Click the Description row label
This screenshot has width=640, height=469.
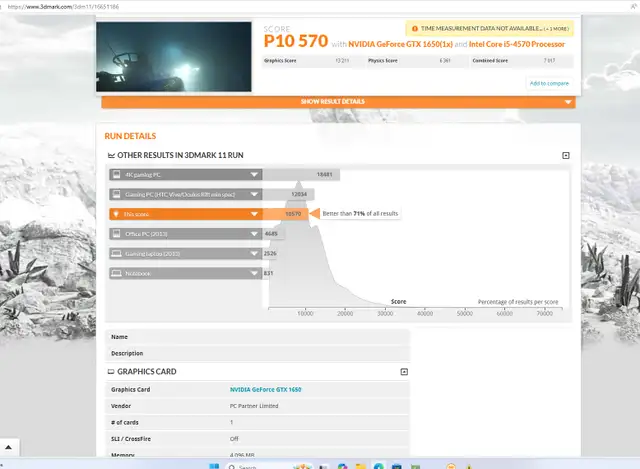(127, 353)
